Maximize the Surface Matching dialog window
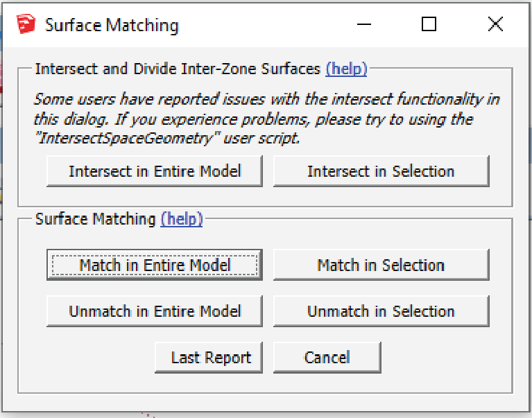The image size is (532, 418). click(x=429, y=25)
